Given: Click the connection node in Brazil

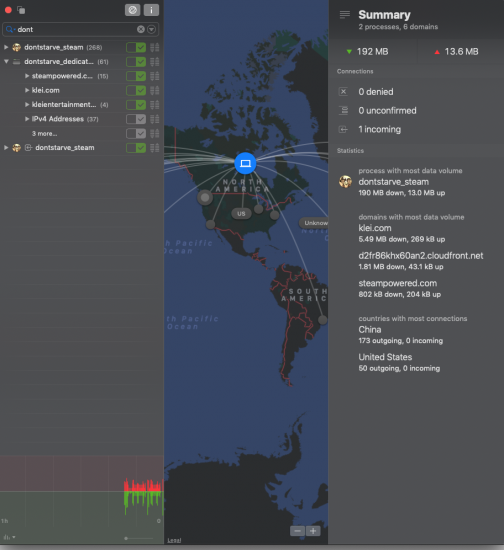Looking at the screenshot, I should click(322, 320).
